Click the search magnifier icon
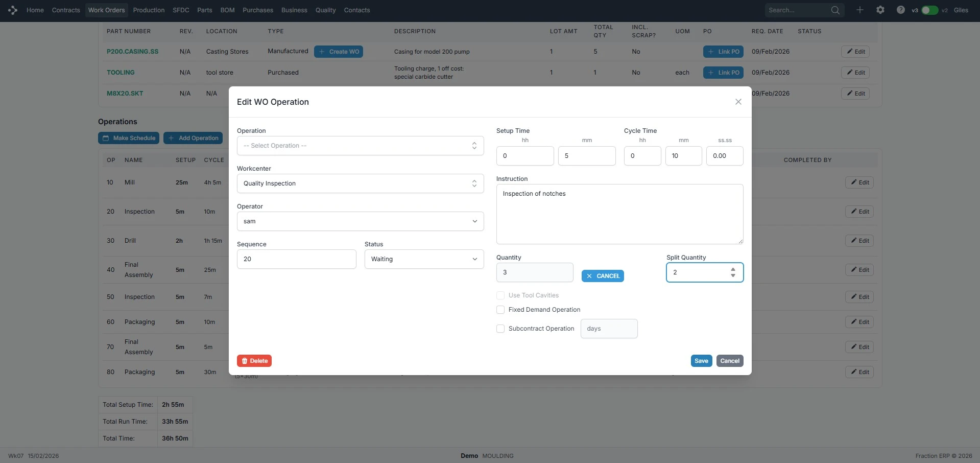The width and height of the screenshot is (980, 463). 835,10
